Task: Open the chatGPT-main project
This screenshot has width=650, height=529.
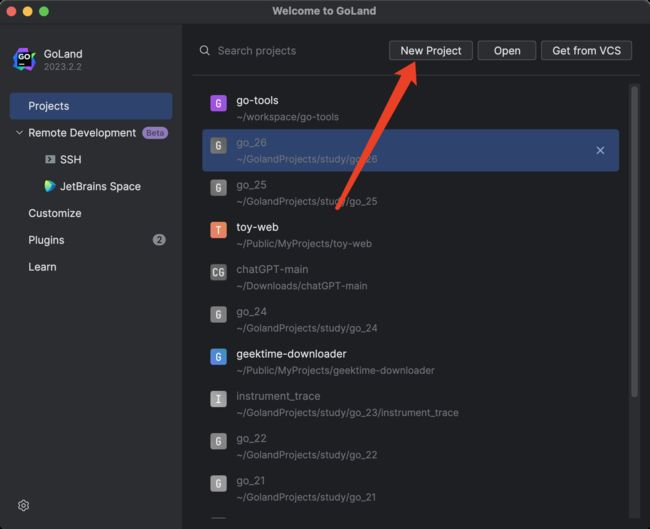Action: tap(410, 277)
